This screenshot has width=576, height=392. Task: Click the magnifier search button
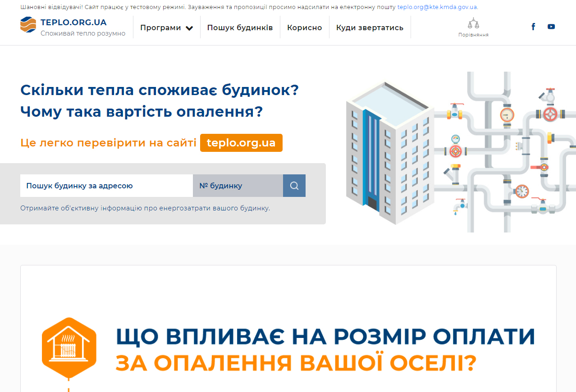tap(294, 186)
